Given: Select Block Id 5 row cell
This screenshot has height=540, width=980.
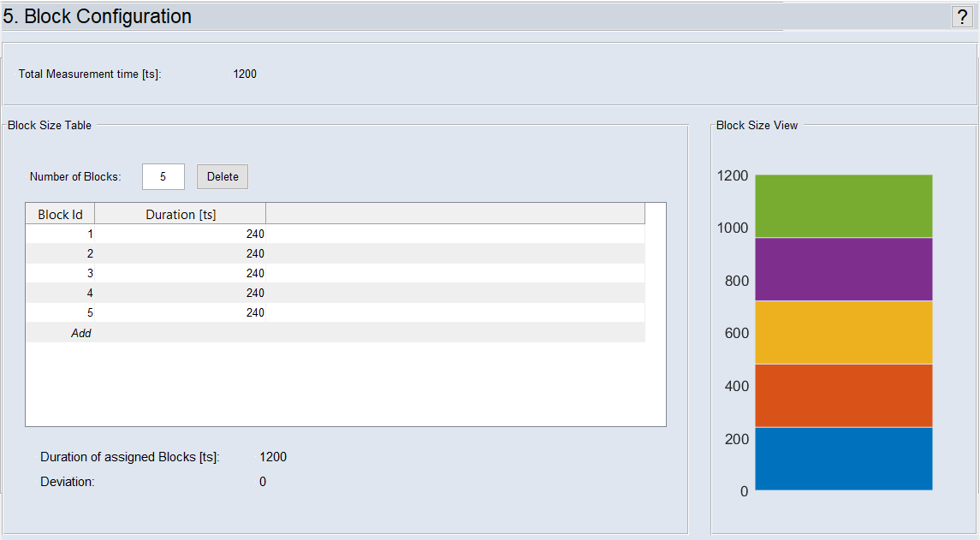Looking at the screenshot, I should tap(60, 313).
